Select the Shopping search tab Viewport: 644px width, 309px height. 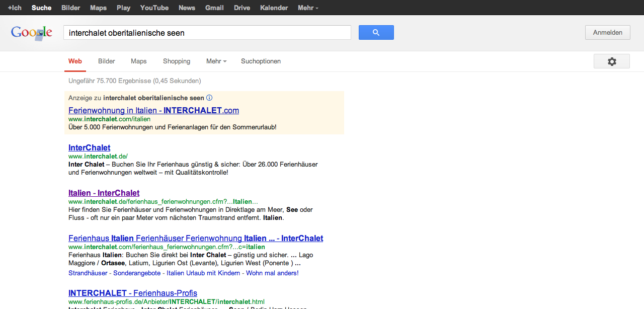tap(176, 61)
